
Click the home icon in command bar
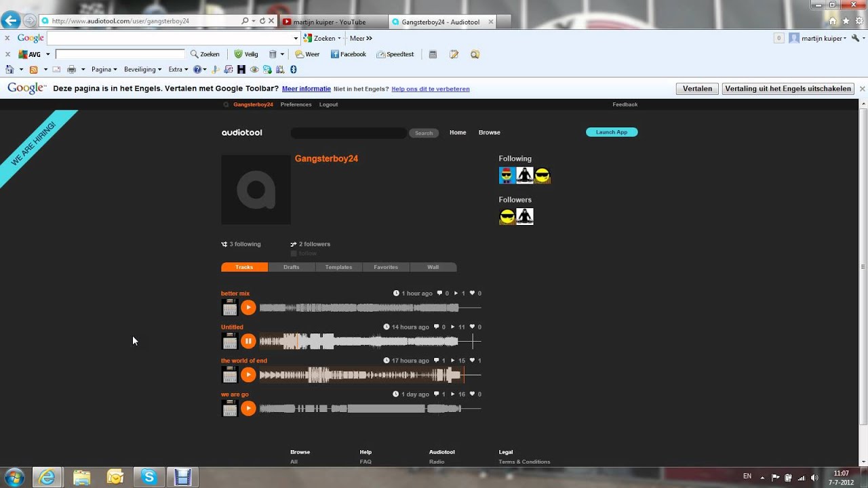[x=9, y=69]
